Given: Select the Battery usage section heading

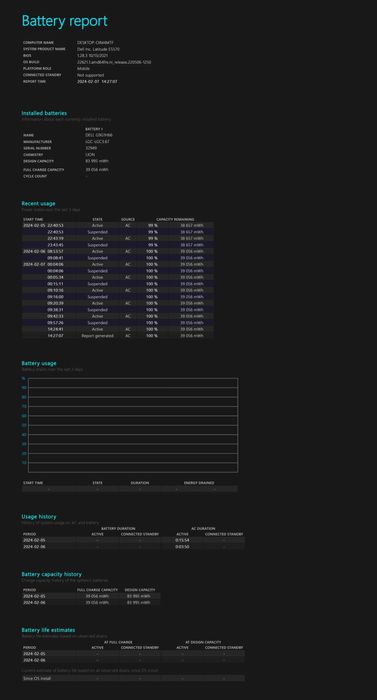Looking at the screenshot, I should coord(39,363).
